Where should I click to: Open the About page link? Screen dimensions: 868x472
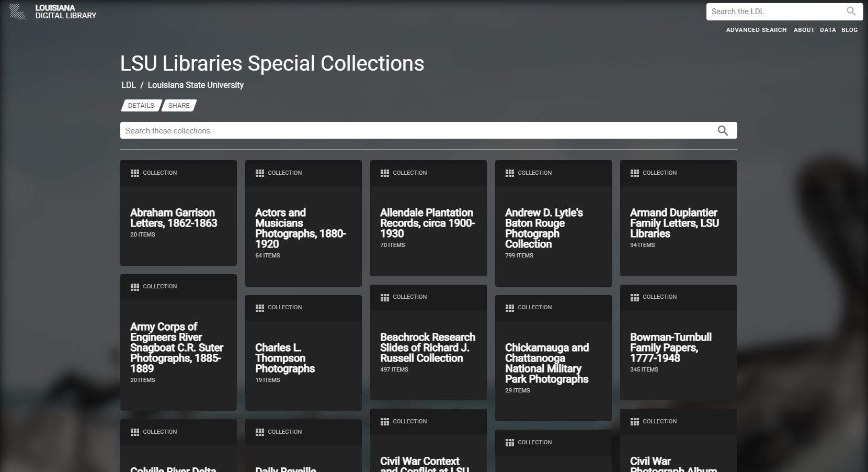pos(804,30)
